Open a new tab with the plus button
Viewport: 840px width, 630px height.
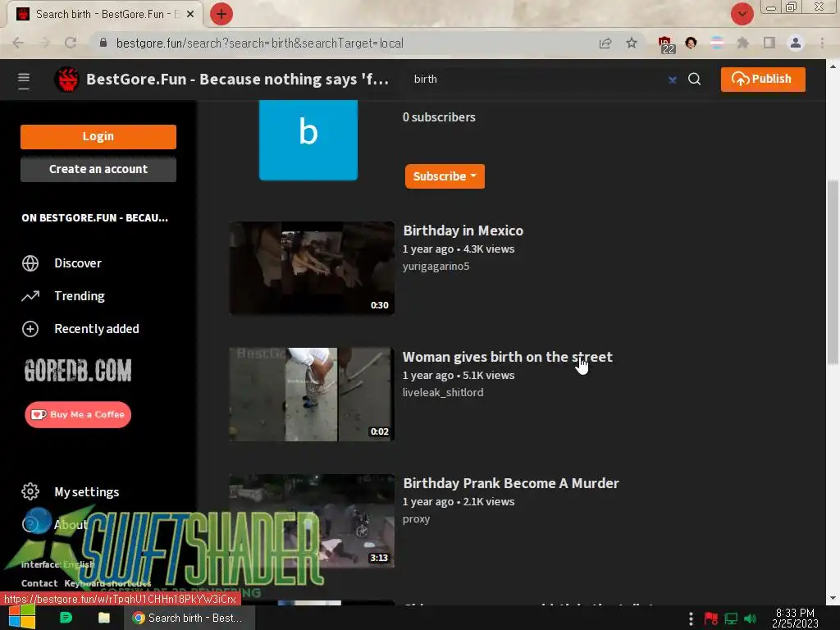pyautogui.click(x=221, y=14)
